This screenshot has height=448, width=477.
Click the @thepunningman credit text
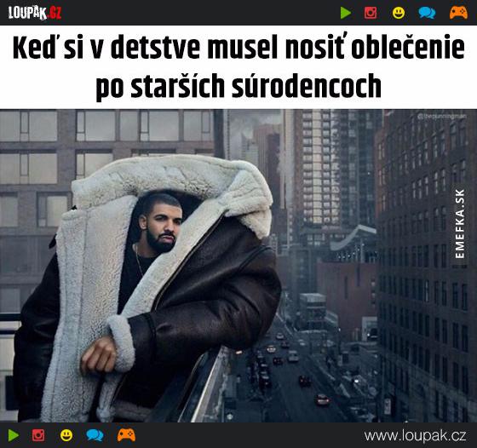[442, 116]
